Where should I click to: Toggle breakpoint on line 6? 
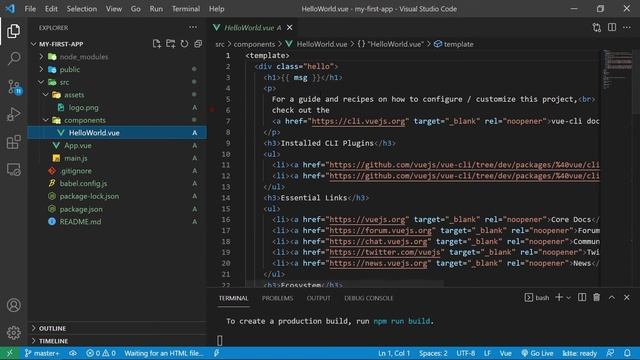coord(212,110)
